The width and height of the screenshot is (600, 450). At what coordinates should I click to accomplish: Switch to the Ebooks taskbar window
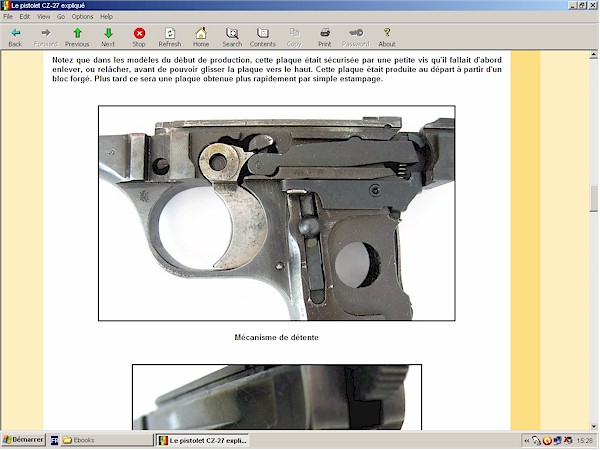pyautogui.click(x=106, y=440)
